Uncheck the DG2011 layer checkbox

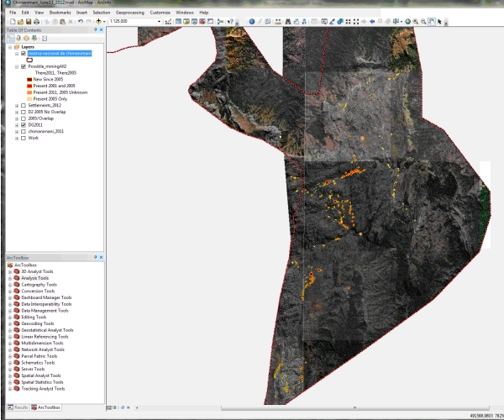pyautogui.click(x=23, y=124)
